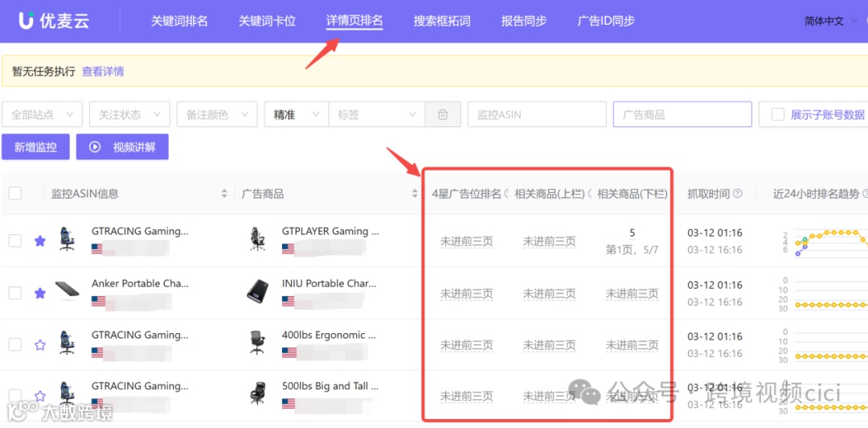Open the 400lbs Ergonomic product title
This screenshot has width=868, height=428.
point(329,335)
